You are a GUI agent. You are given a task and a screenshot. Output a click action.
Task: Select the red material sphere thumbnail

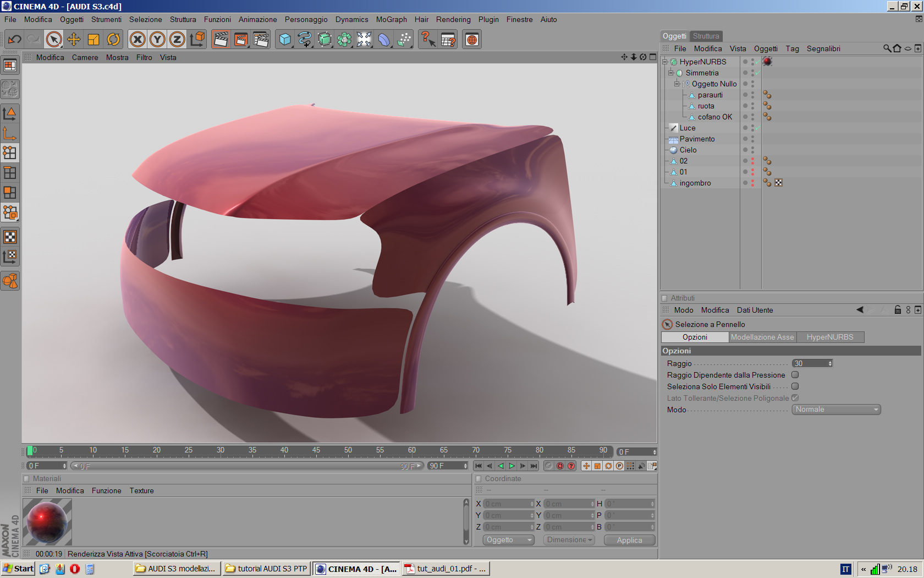(x=47, y=522)
